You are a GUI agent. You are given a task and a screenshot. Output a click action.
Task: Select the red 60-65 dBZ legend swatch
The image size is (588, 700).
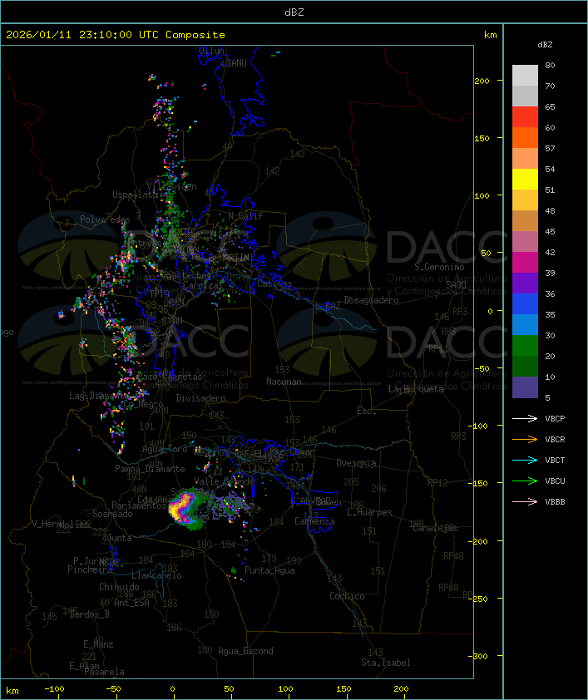tap(525, 117)
